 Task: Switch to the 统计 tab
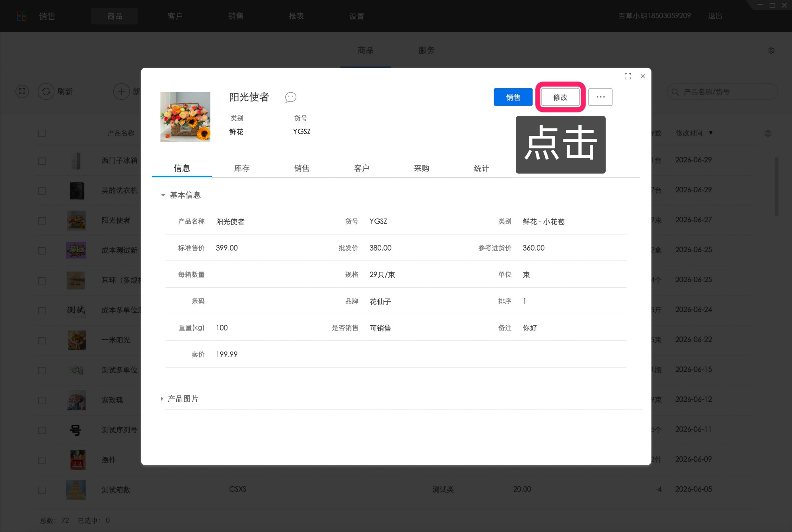[481, 168]
